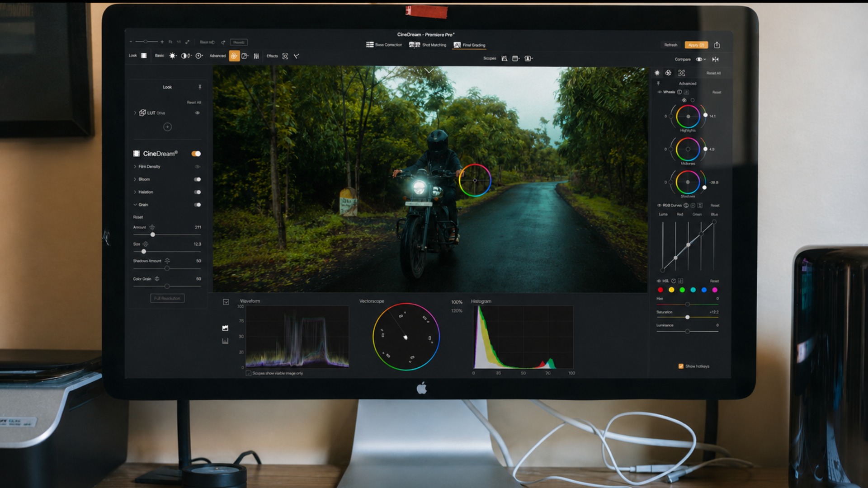Switch to the Shot Matching tab
Screen dimensions: 868x488
coord(428,45)
